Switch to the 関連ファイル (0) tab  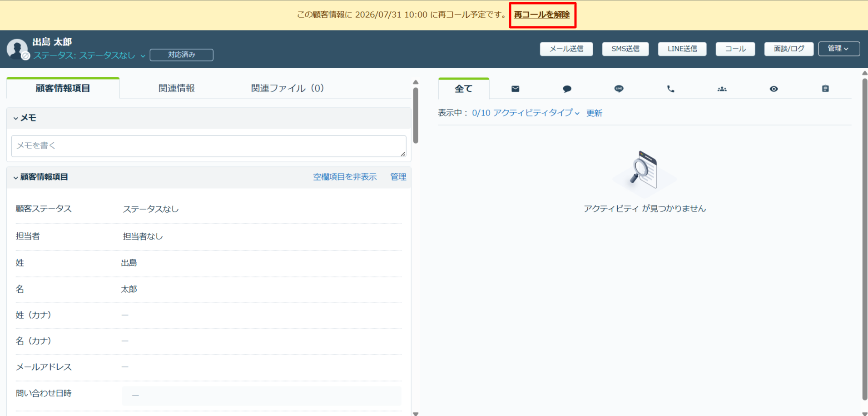tap(288, 88)
